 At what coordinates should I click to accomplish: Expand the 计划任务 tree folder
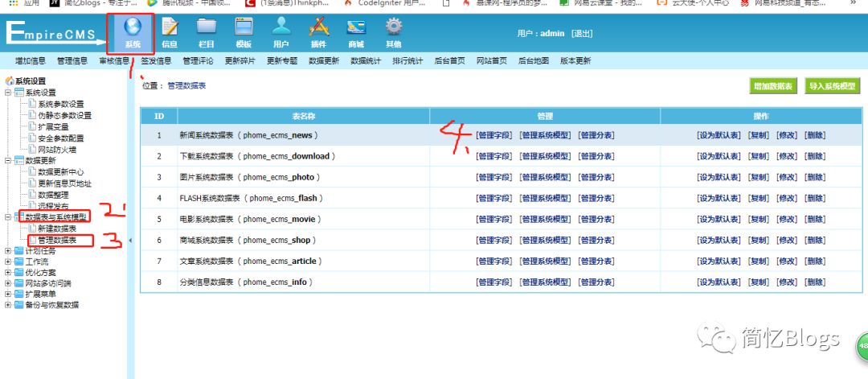tap(9, 251)
